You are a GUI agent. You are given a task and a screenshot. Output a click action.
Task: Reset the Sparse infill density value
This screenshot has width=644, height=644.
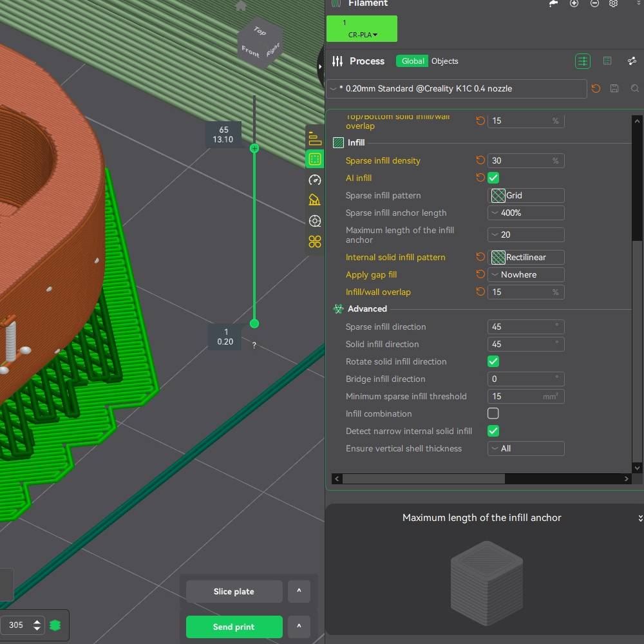click(x=480, y=160)
